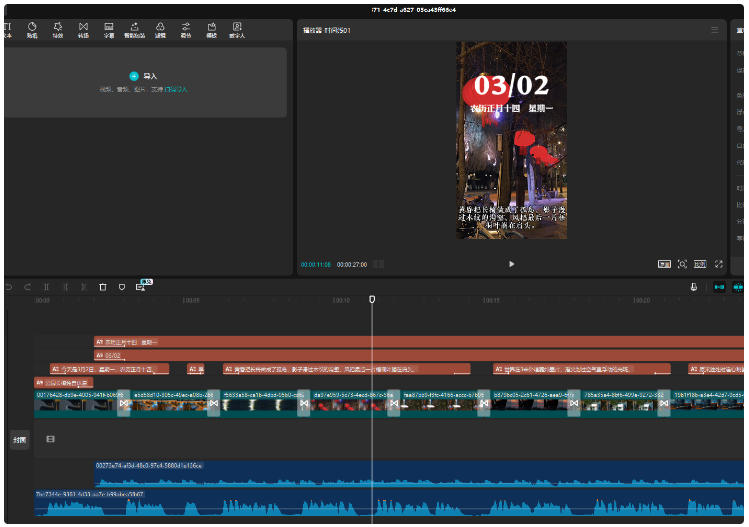Open the Transitions tab with bowtie icon
Screen dimensions: 749x527
coord(83,29)
